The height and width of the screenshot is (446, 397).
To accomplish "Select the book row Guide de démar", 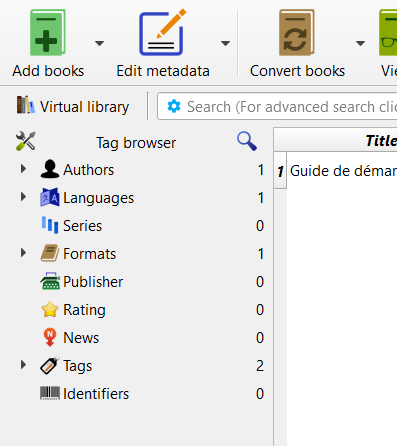I will pyautogui.click(x=343, y=171).
